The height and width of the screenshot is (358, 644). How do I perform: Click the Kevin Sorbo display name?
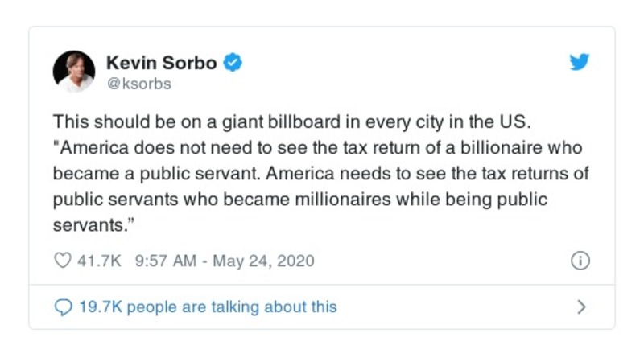(x=161, y=63)
